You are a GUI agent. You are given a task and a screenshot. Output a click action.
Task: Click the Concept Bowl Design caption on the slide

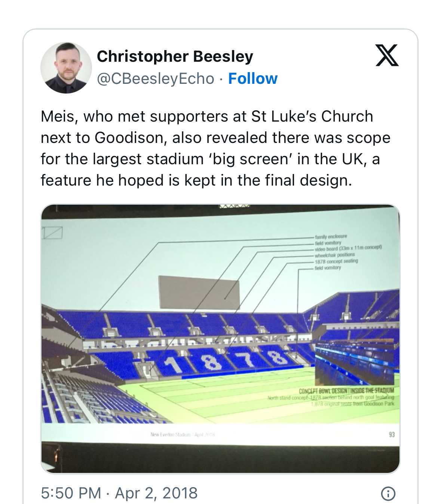(x=346, y=391)
